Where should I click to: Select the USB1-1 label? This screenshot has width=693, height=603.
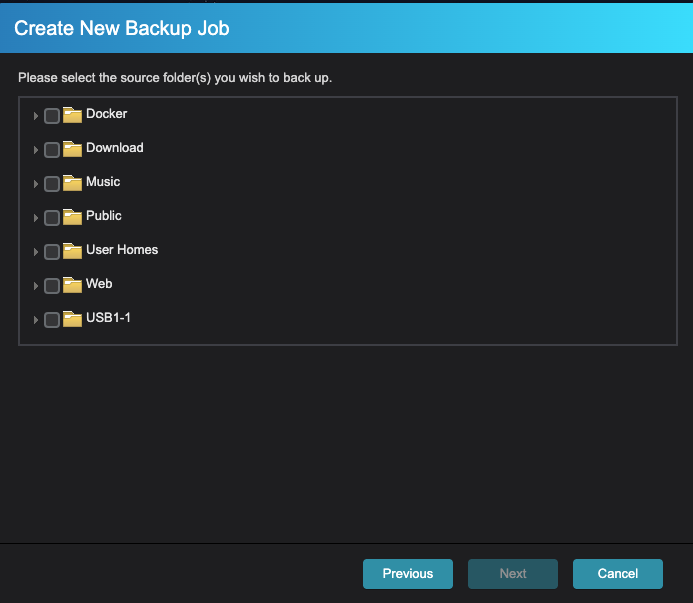click(108, 318)
